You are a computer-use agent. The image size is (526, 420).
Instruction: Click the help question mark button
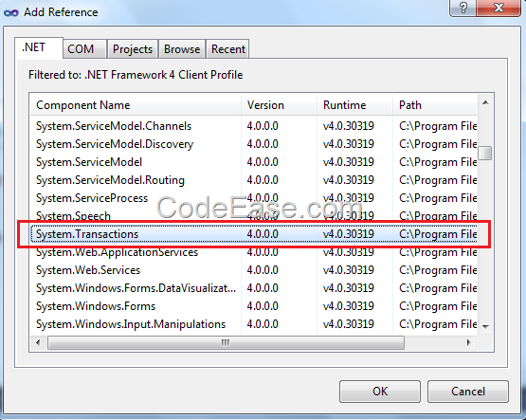463,8
